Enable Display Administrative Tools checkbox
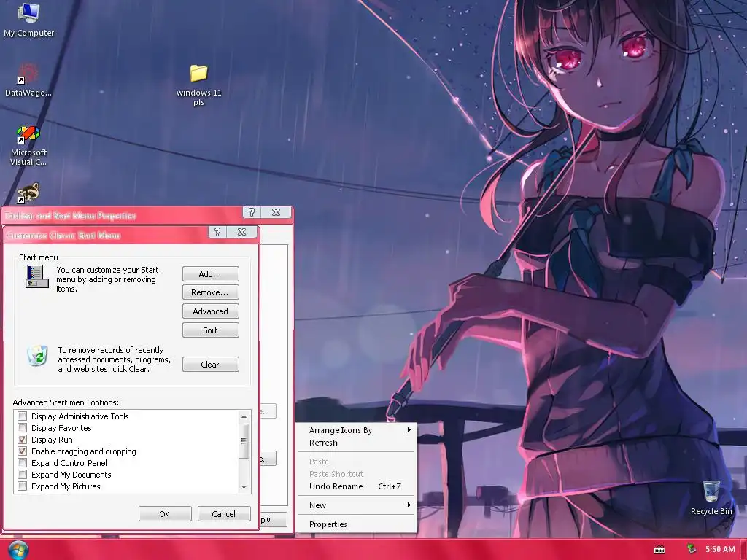The image size is (747, 560). pos(22,416)
